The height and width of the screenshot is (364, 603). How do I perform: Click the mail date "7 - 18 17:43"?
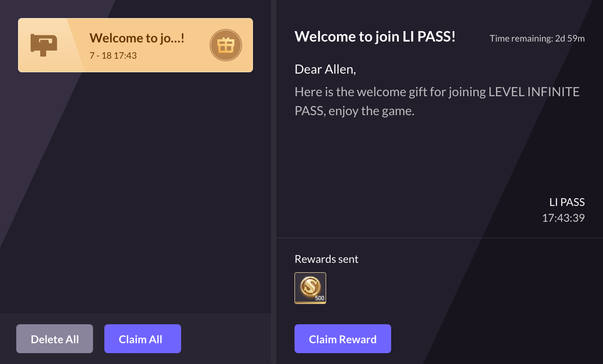pos(113,56)
